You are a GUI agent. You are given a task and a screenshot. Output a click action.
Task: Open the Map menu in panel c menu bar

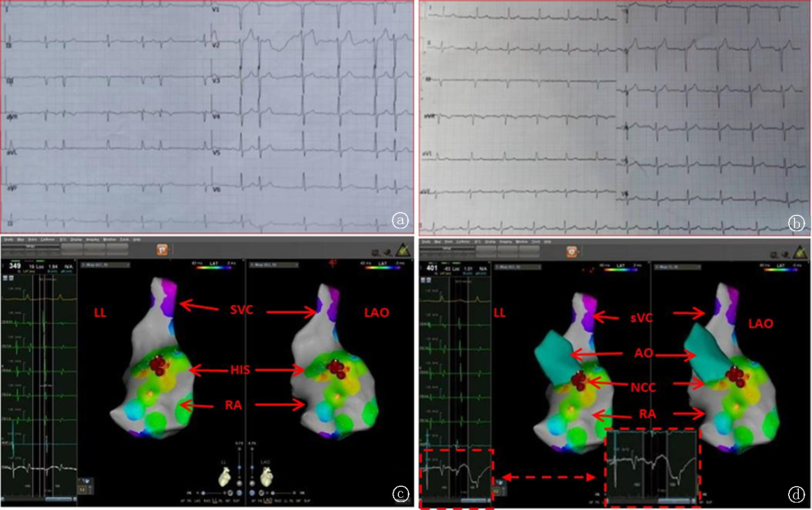pyautogui.click(x=21, y=240)
